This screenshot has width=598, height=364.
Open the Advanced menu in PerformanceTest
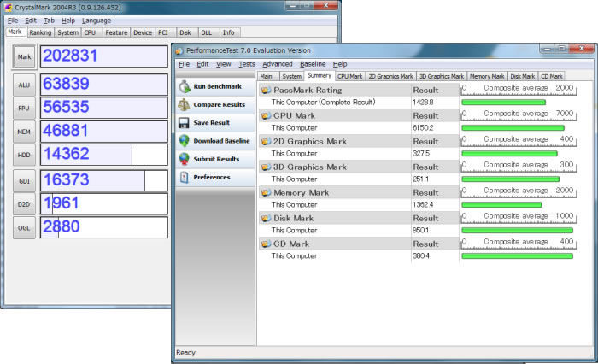point(278,64)
